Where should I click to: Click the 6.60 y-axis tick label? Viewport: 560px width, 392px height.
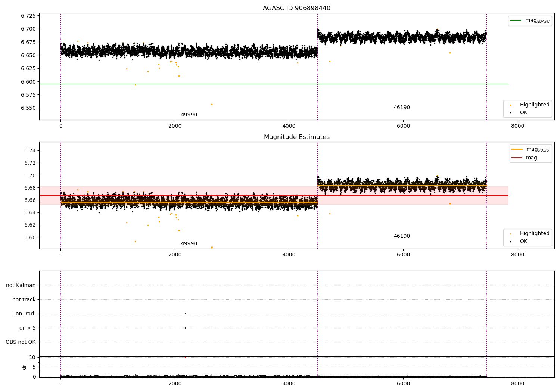point(30,237)
